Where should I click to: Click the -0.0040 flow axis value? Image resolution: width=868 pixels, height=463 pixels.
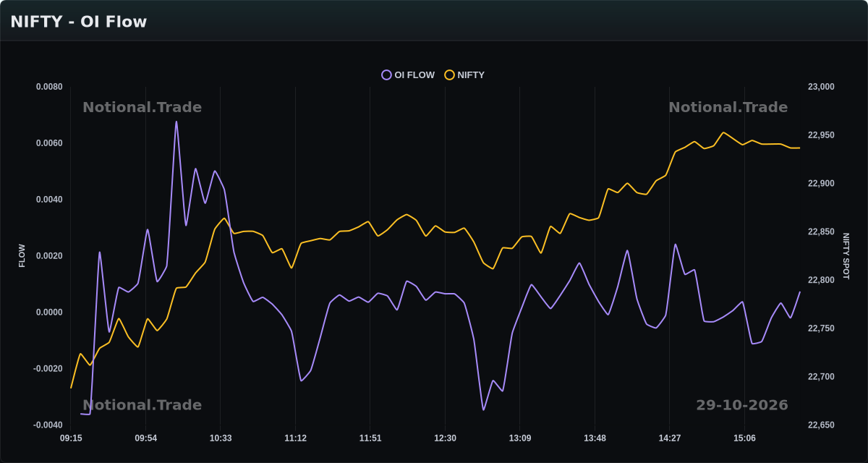point(48,425)
